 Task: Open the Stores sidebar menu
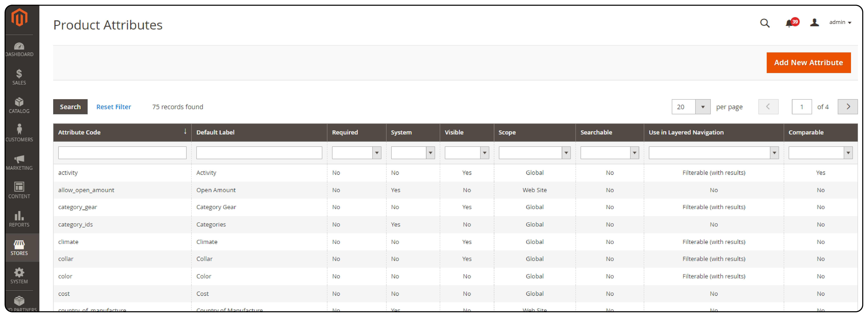pyautogui.click(x=19, y=248)
